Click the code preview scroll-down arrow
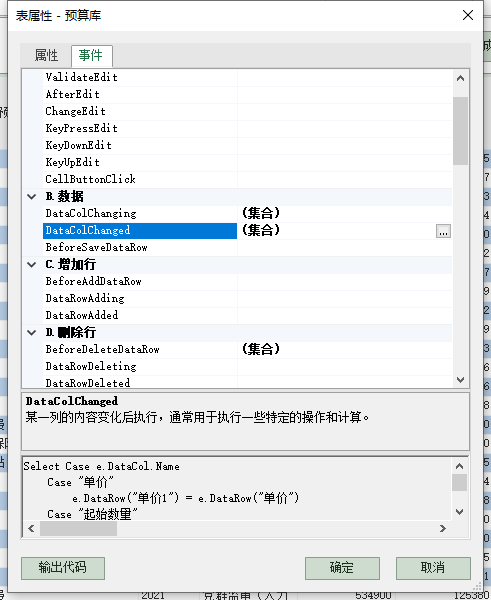Image resolution: width=491 pixels, height=600 pixels. pos(460,512)
